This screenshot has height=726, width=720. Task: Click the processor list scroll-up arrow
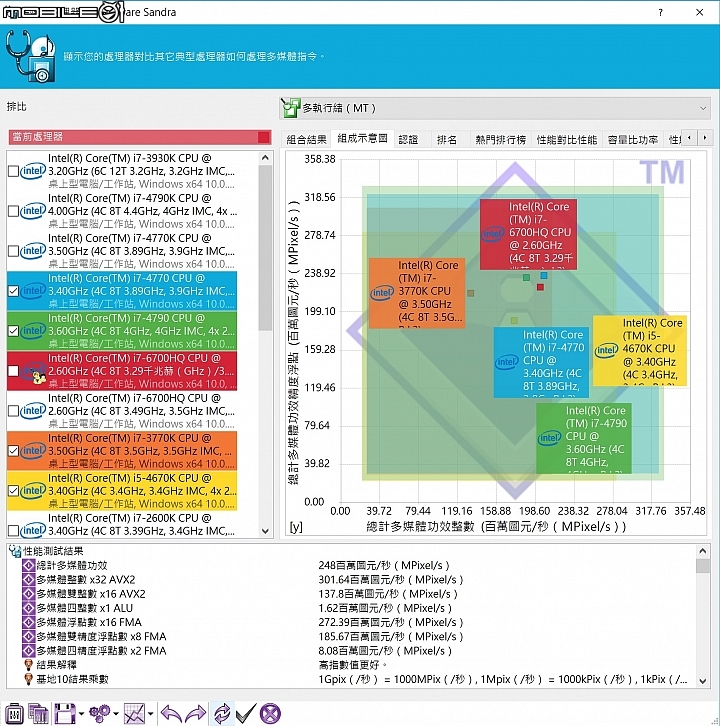tap(265, 158)
